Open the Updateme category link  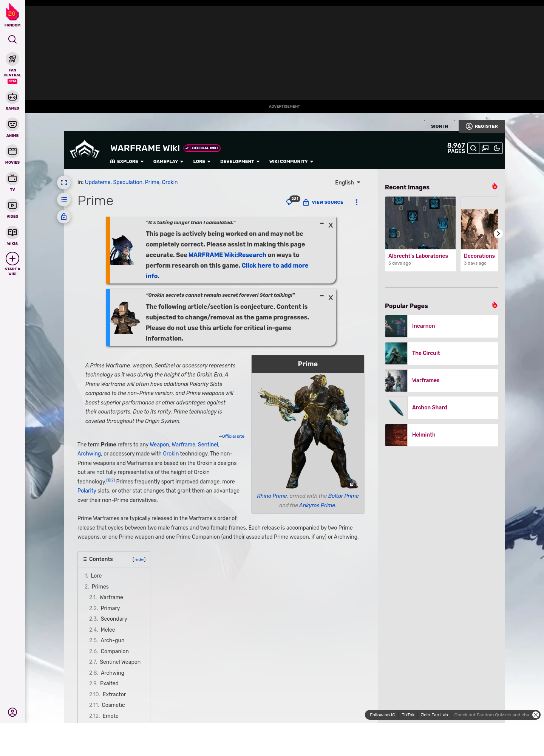pos(97,182)
